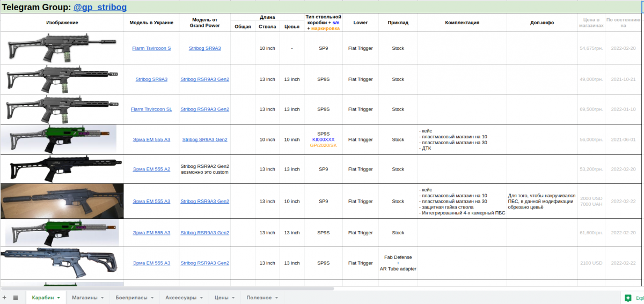The width and height of the screenshot is (644, 304).
Task: Click the Flarm Tsvircoon SL link
Action: [151, 109]
